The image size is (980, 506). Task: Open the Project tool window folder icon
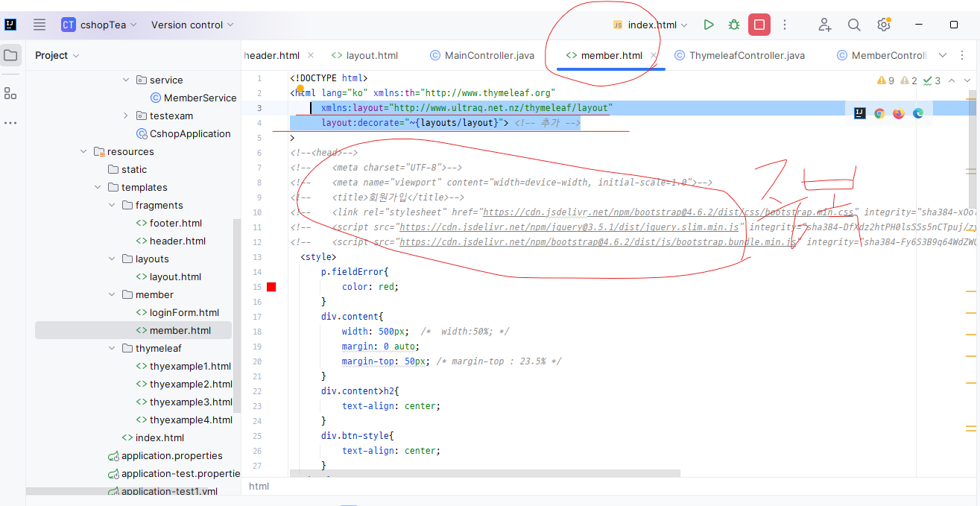click(x=10, y=55)
